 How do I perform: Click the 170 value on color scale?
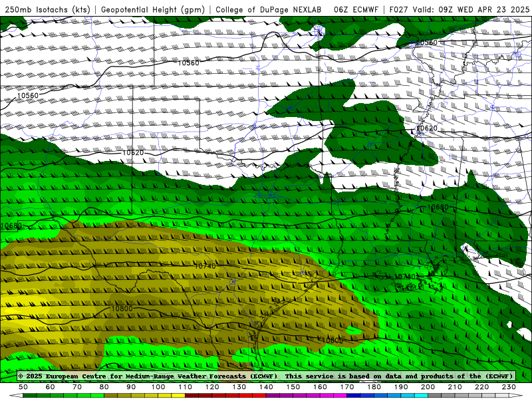coord(347,387)
